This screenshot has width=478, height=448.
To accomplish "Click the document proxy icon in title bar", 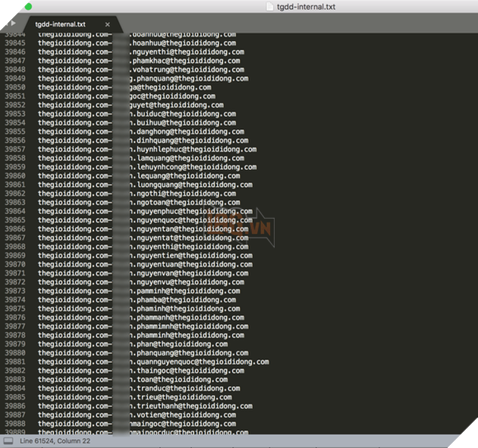I will 272,7.
